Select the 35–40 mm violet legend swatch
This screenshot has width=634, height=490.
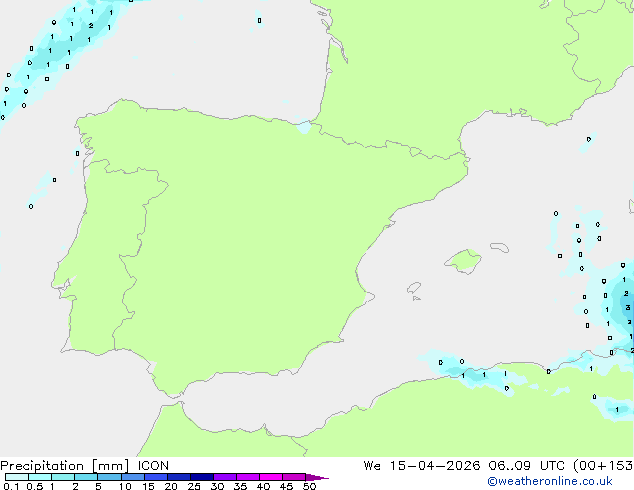pyautogui.click(x=248, y=477)
